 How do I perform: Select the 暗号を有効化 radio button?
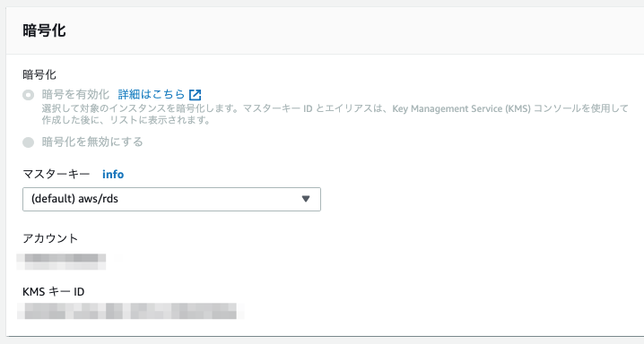coord(28,95)
